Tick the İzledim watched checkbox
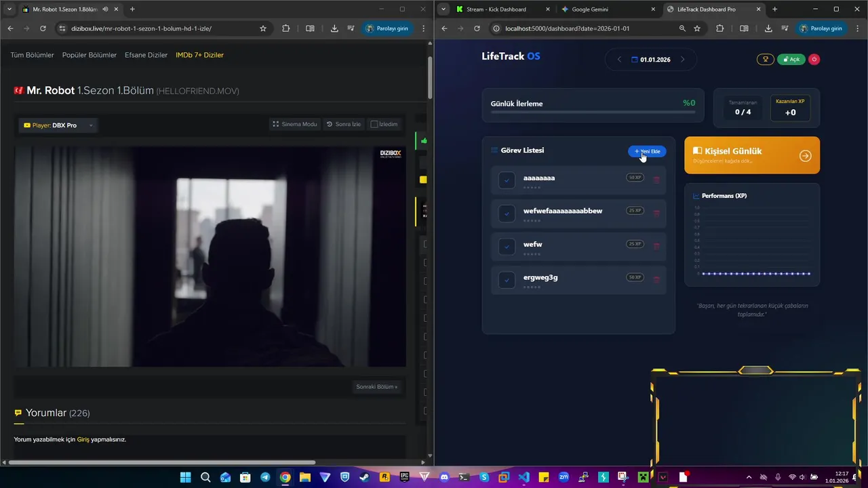 [x=374, y=124]
